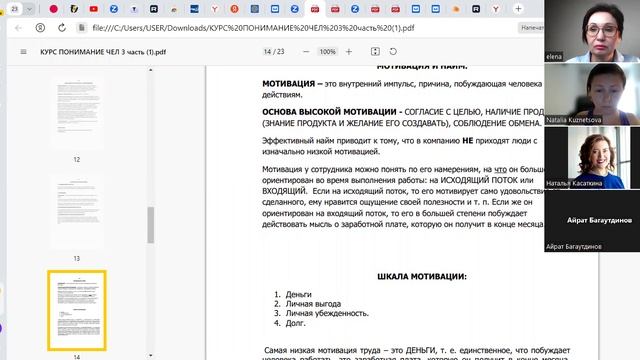Rotate the PDF counterclockwise
Image resolution: width=640 pixels, height=360 pixels.
[x=393, y=51]
